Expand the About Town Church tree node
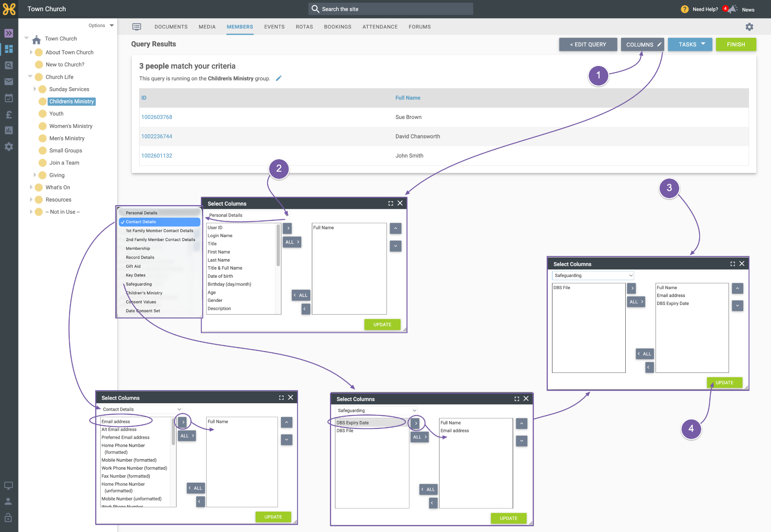Viewport: 771px width, 532px height. pyautogui.click(x=31, y=52)
